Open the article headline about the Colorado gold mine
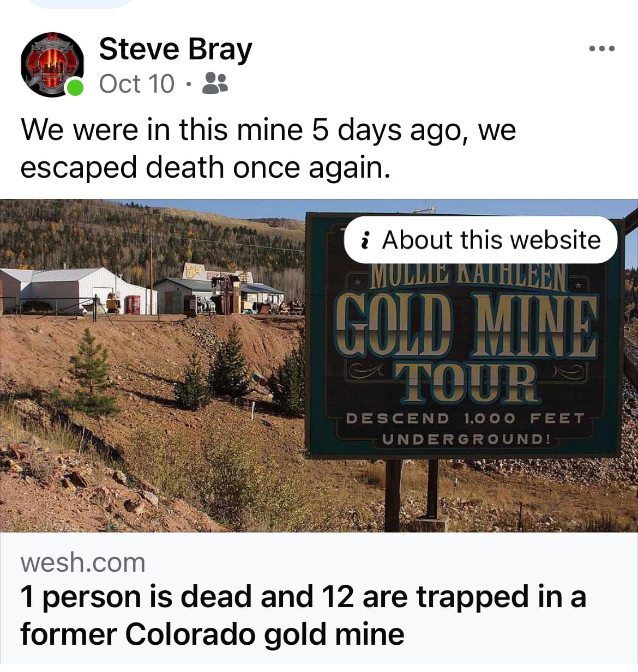The height and width of the screenshot is (672, 638). (303, 615)
